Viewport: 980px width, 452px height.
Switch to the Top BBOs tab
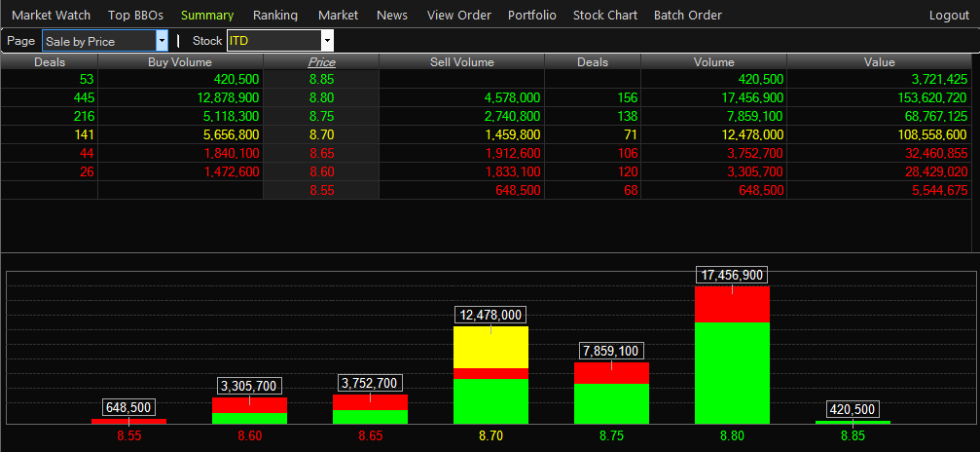(135, 16)
